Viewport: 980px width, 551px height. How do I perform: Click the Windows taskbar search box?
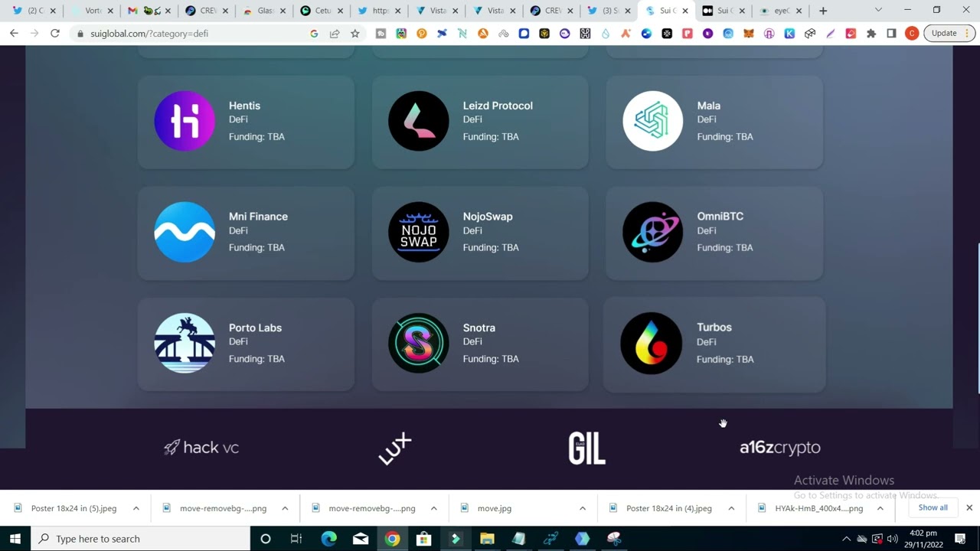click(x=141, y=539)
